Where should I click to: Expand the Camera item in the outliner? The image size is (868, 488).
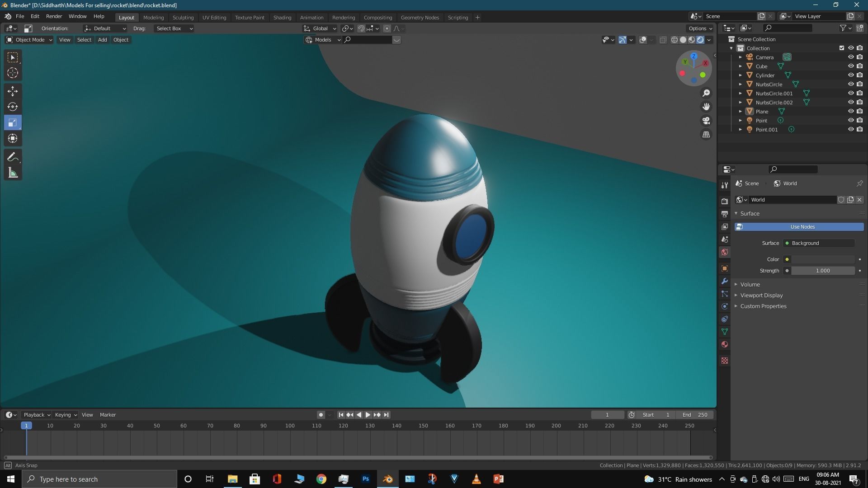click(740, 57)
